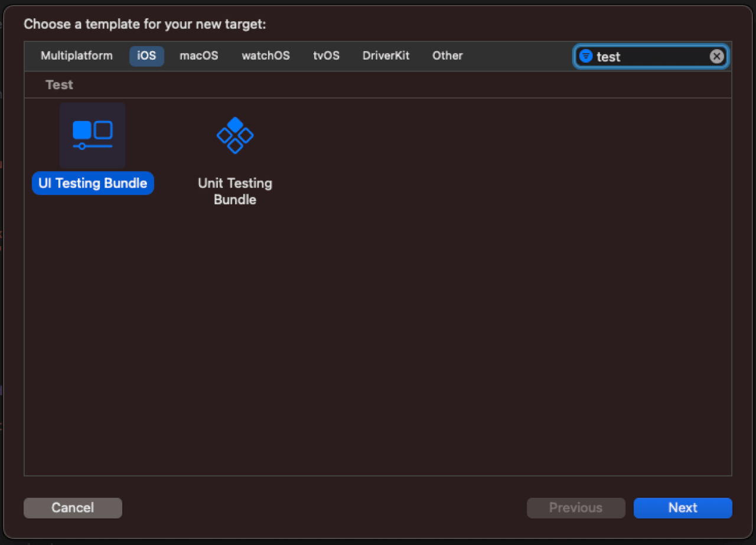Select the Unit Testing Bundle template icon
The image size is (756, 545).
click(234, 136)
